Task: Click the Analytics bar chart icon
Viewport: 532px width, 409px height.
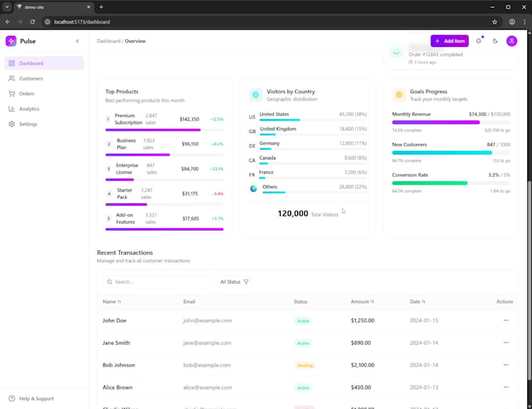Action: click(x=12, y=109)
